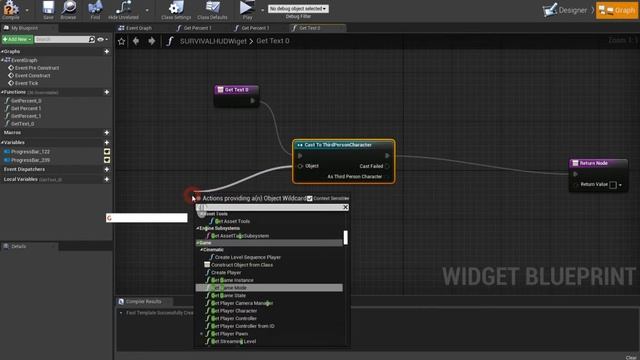Image resolution: width=640 pixels, height=360 pixels.
Task: Select the Details panel tab
Action: (18, 247)
